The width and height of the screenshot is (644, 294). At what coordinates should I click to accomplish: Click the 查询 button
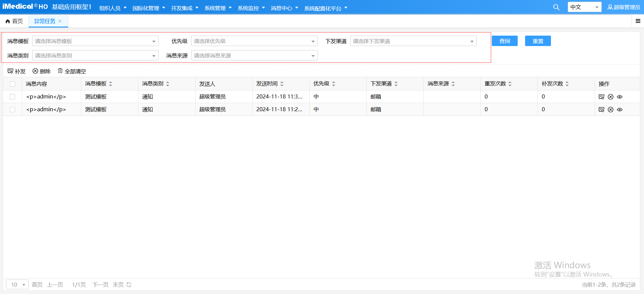(505, 41)
